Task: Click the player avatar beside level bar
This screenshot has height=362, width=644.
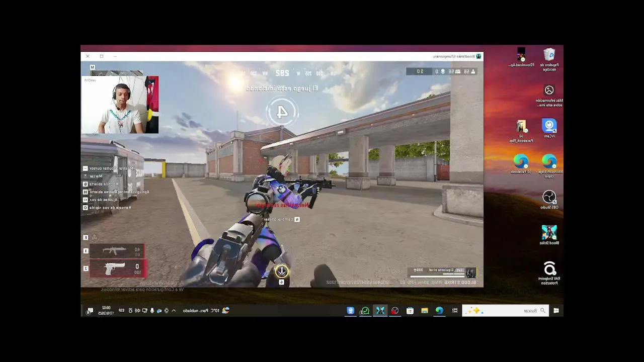Action: pos(470,273)
